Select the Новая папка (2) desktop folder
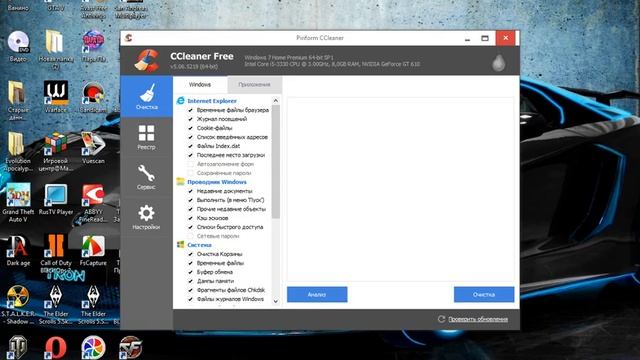This screenshot has width=640, height=360. coord(56,49)
